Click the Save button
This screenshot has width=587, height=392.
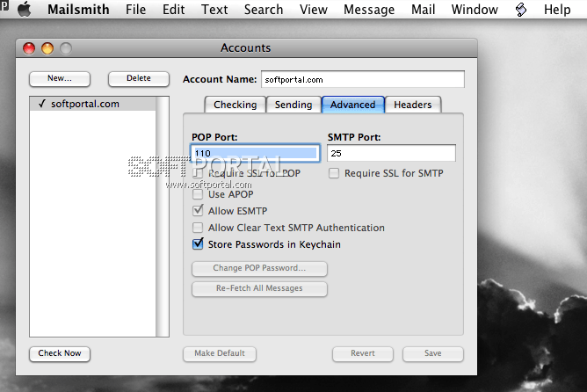(x=432, y=353)
